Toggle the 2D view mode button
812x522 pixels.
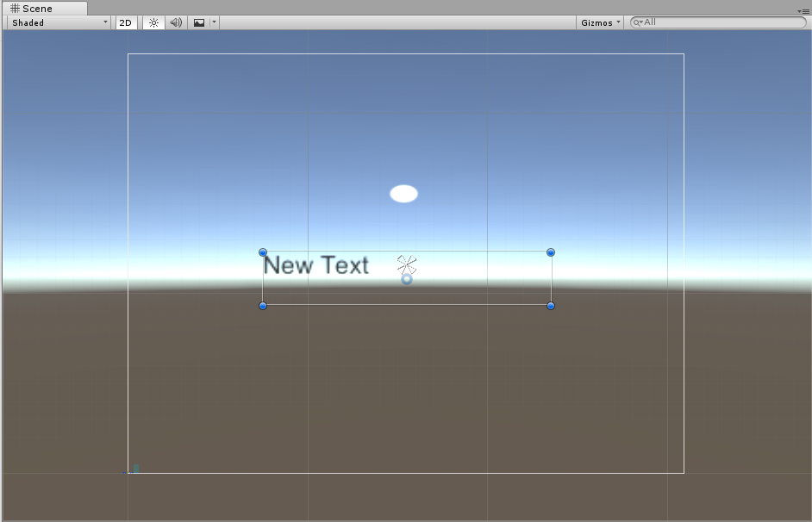tap(126, 22)
